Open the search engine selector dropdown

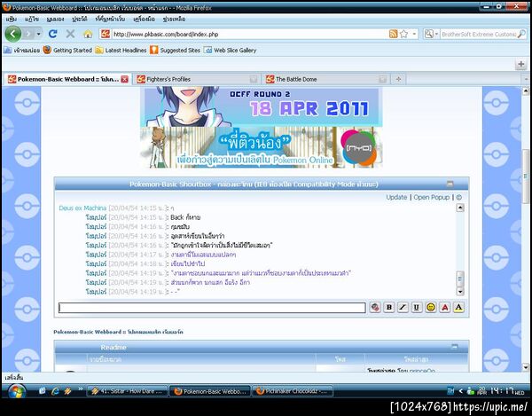click(432, 34)
